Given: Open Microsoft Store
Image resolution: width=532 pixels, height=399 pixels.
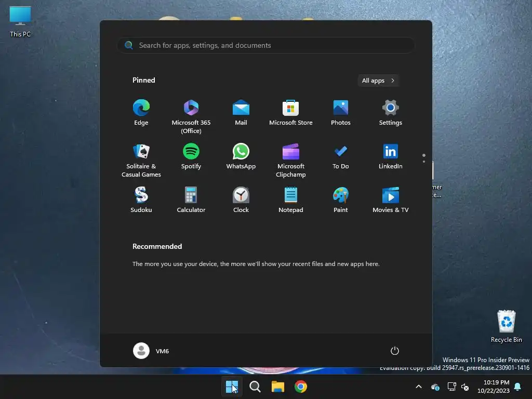Looking at the screenshot, I should click(291, 113).
